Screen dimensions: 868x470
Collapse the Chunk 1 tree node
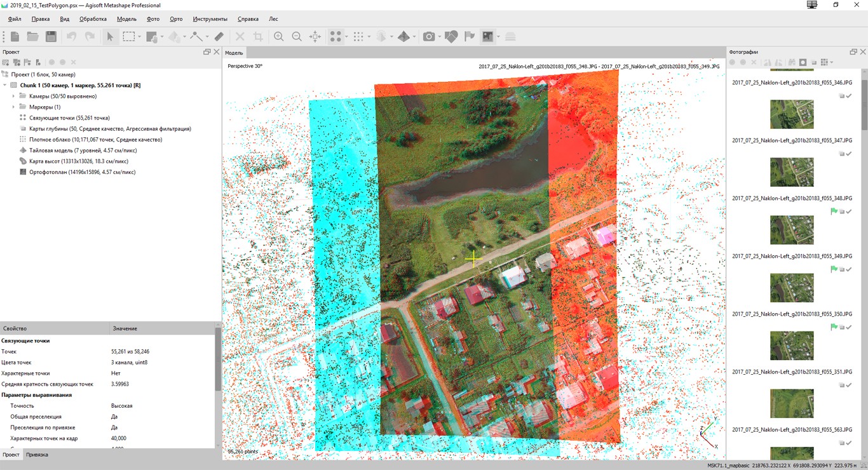[x=5, y=85]
